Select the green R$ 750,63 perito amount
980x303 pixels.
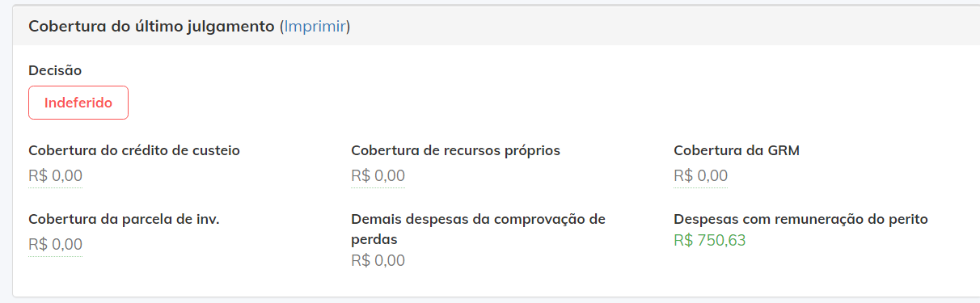click(x=709, y=240)
